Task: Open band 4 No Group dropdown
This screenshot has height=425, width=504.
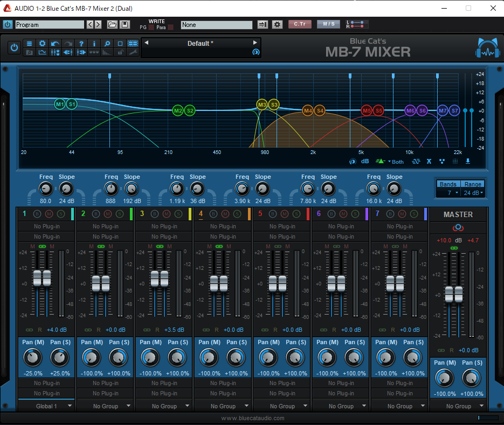Action: (223, 406)
